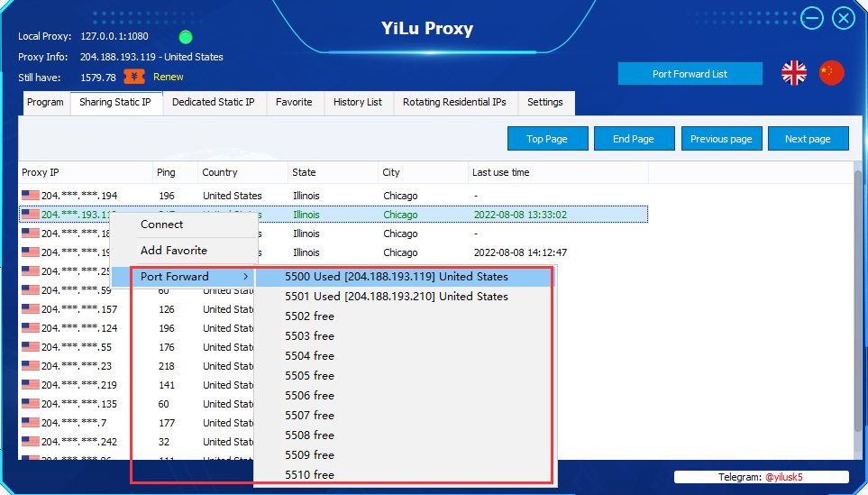Click the green local proxy status indicator

[186, 37]
